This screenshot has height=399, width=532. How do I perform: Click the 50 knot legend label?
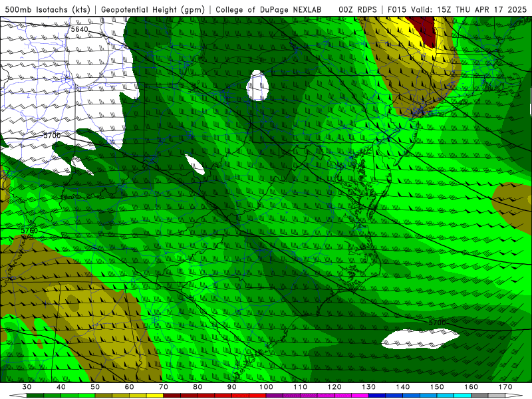coord(95,387)
